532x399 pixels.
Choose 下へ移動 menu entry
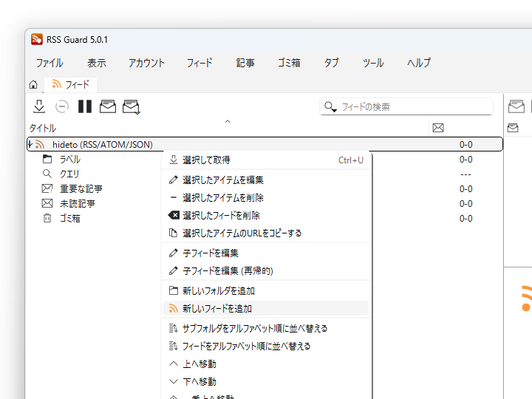[x=266, y=382]
